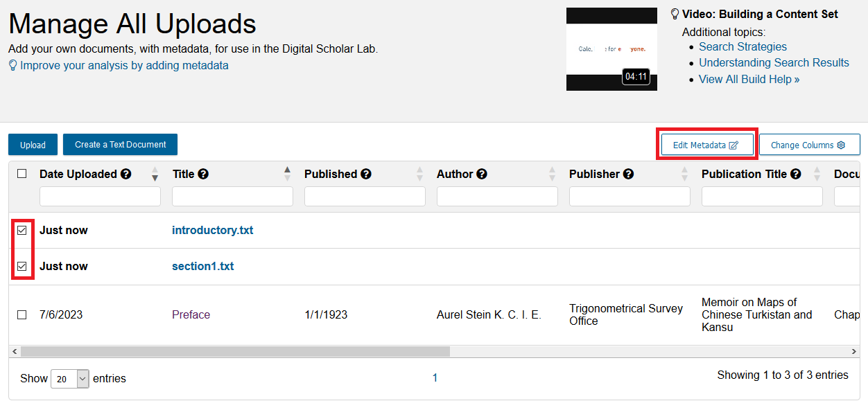Click the help icon beside Publication Title header
Viewport: 868px width, 410px height.
coord(796,174)
